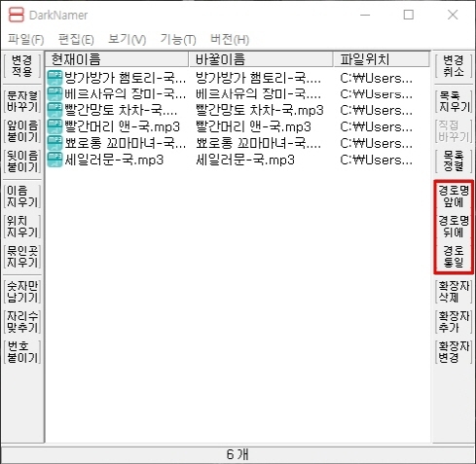This screenshot has width=476, height=464.
Task: Click the 이름 지우기 button
Action: 22,196
